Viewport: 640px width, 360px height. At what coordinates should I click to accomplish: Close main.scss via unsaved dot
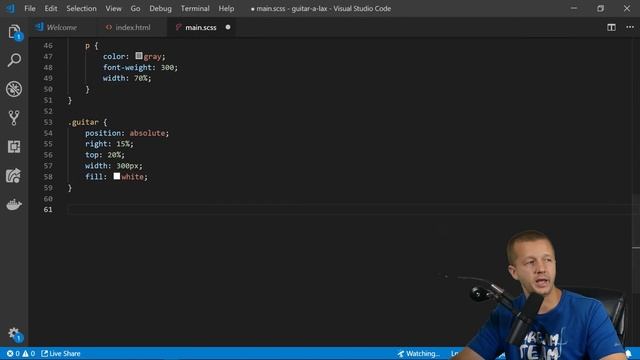(228, 27)
